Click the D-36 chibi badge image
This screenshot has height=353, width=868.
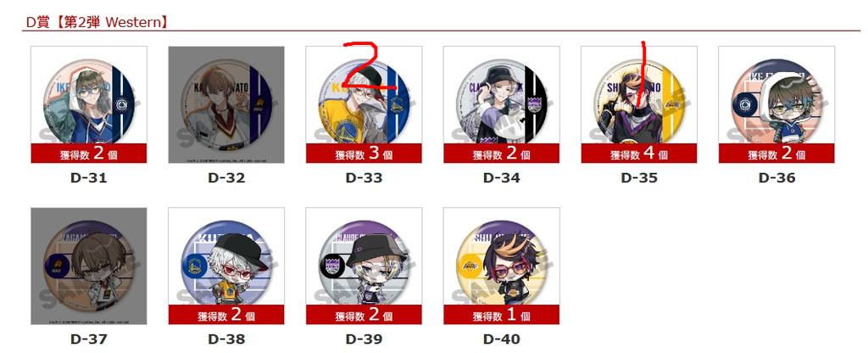click(776, 104)
